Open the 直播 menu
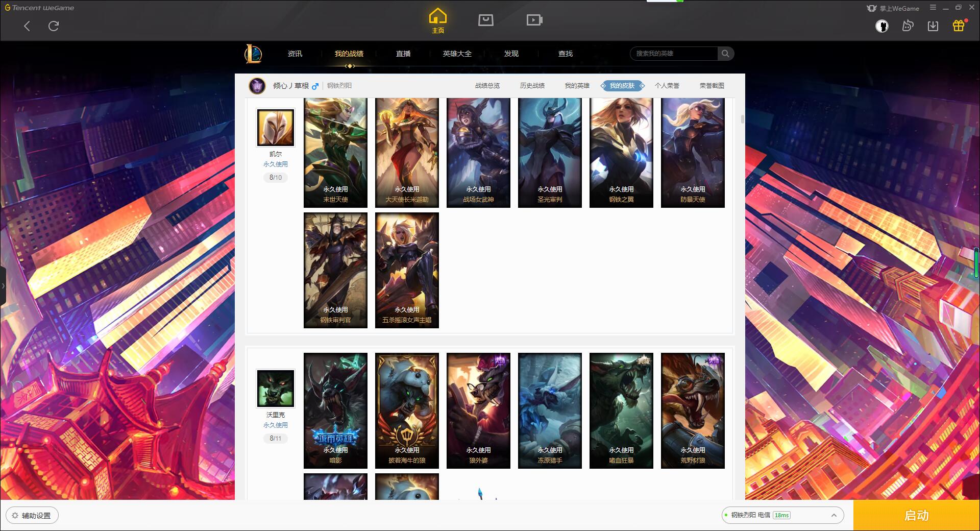Image resolution: width=980 pixels, height=531 pixels. pos(403,54)
